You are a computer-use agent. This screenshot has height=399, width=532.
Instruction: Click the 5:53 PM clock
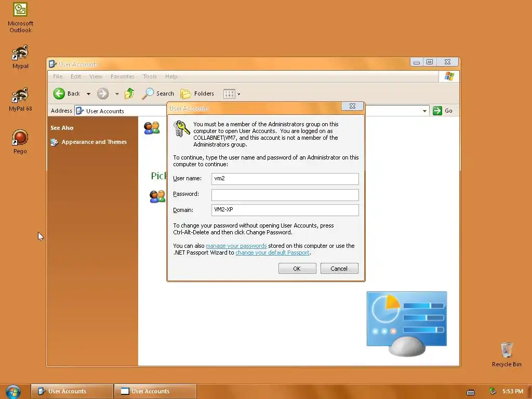(x=512, y=392)
